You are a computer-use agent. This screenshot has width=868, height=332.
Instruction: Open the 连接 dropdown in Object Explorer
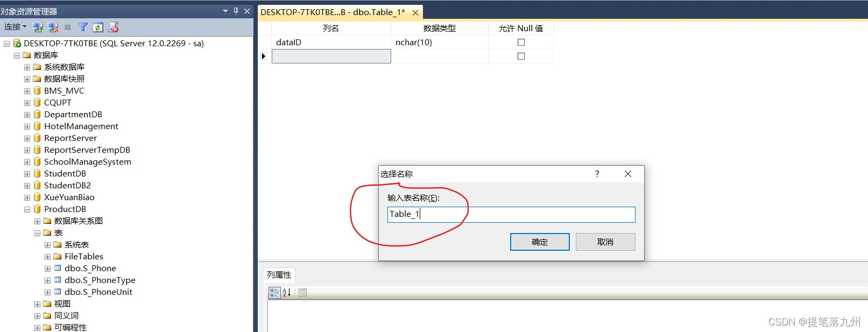coord(15,27)
